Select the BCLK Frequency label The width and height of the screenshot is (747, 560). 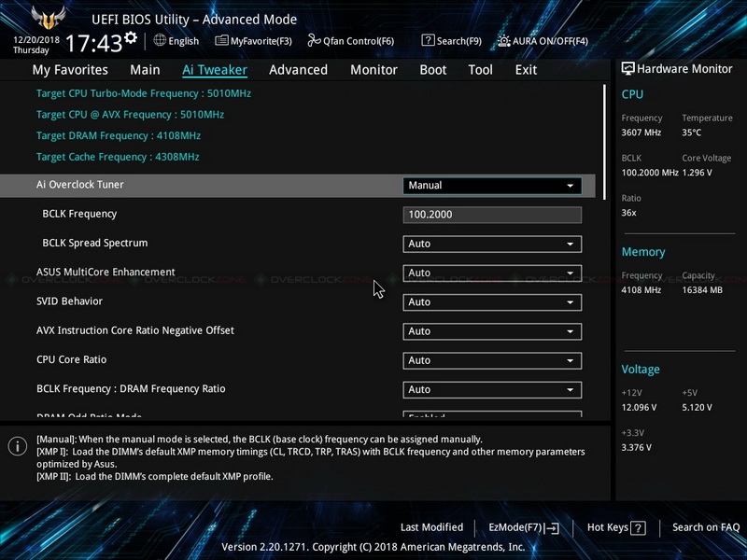pyautogui.click(x=79, y=214)
